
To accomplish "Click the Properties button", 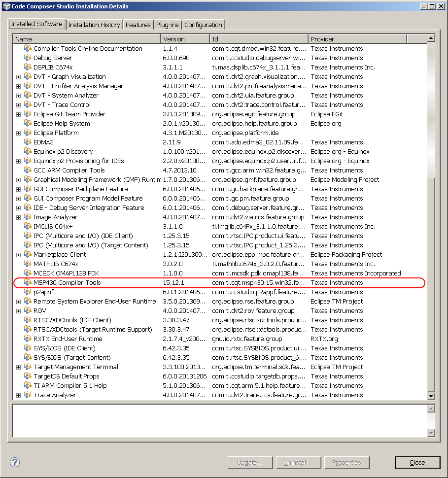I will (347, 462).
